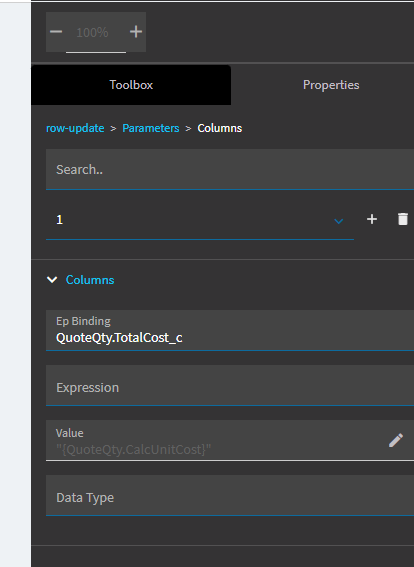Zoom in with the plus icon
This screenshot has height=567, width=414.
pyautogui.click(x=136, y=32)
